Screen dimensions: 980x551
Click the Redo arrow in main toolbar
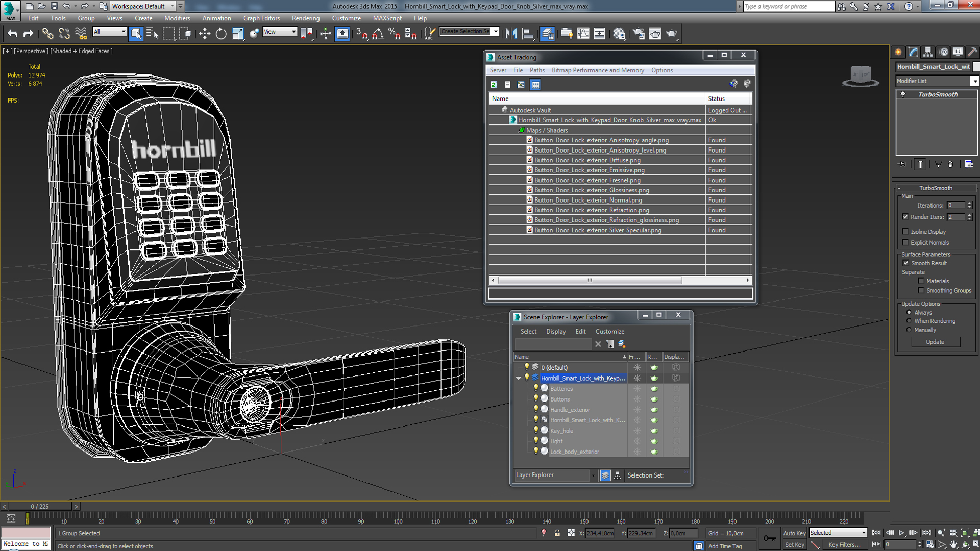coord(29,34)
